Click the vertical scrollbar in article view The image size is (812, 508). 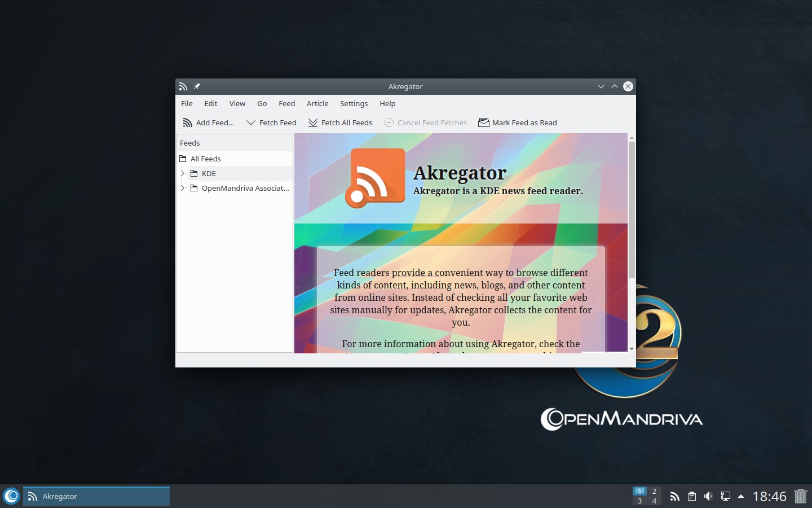tap(632, 210)
